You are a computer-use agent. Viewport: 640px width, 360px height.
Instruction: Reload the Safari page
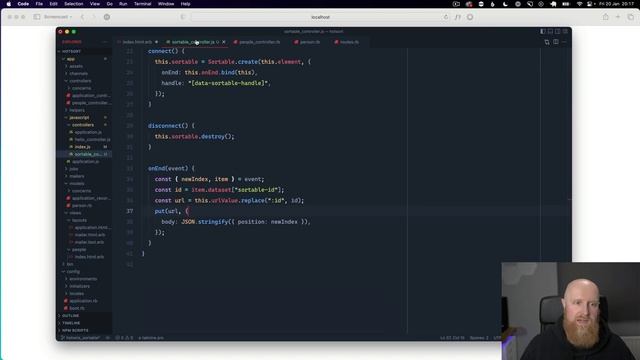pos(445,17)
